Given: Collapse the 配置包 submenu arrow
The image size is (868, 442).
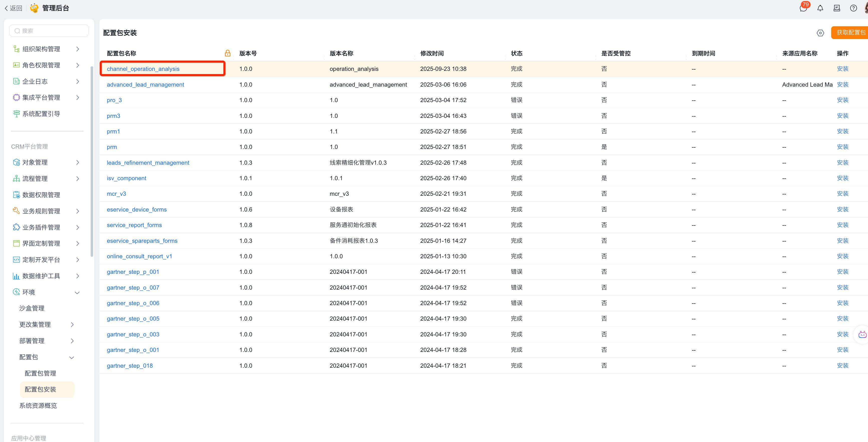Looking at the screenshot, I should coord(72,357).
